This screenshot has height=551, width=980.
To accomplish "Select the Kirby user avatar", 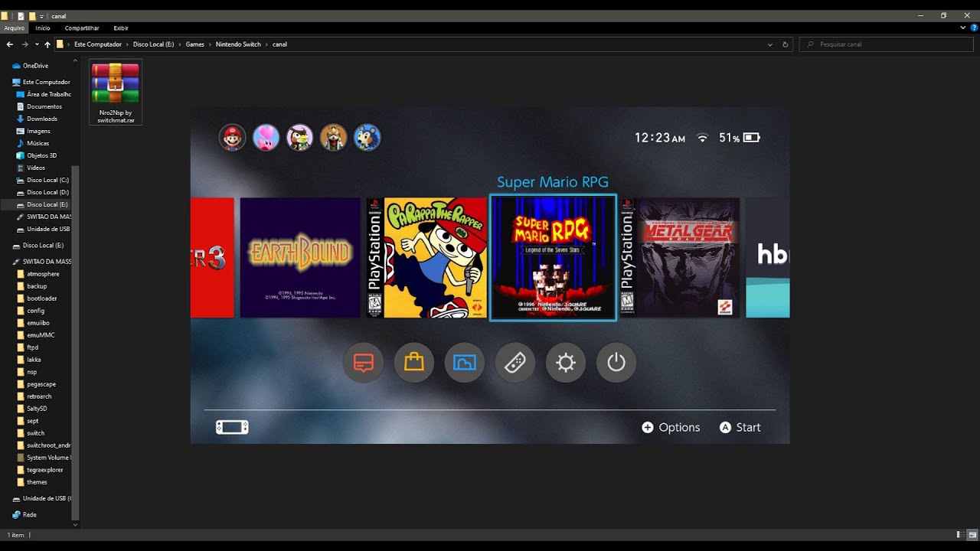I will point(266,138).
